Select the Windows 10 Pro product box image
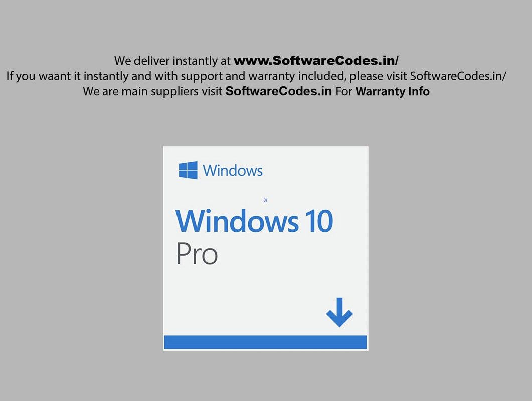The image size is (532, 401). 266,248
